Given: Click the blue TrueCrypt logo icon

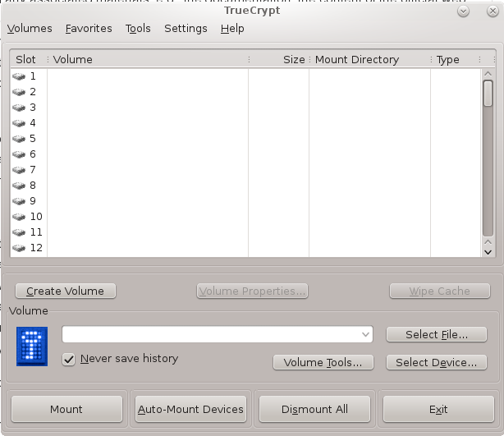Looking at the screenshot, I should click(32, 347).
